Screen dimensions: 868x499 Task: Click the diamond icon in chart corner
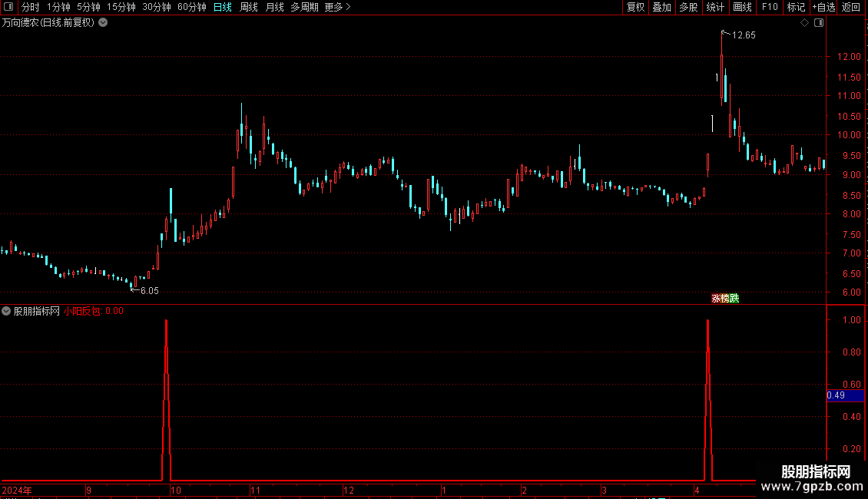804,23
